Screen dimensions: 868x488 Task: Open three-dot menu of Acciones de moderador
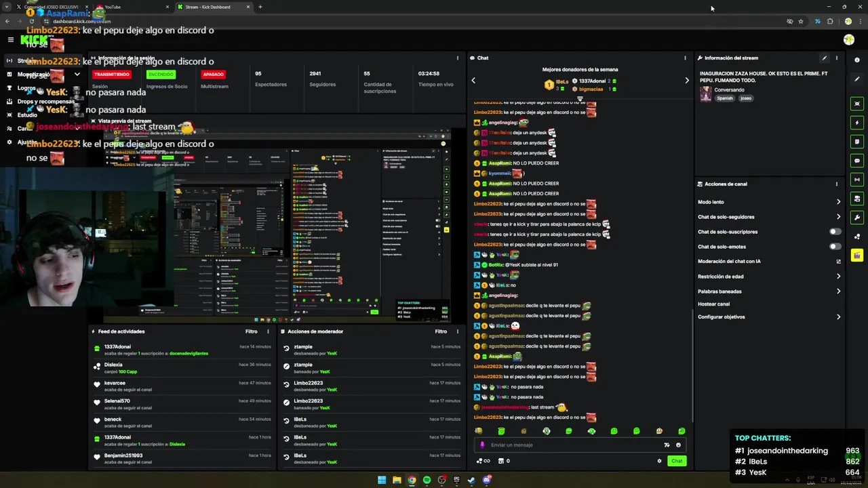(x=458, y=331)
